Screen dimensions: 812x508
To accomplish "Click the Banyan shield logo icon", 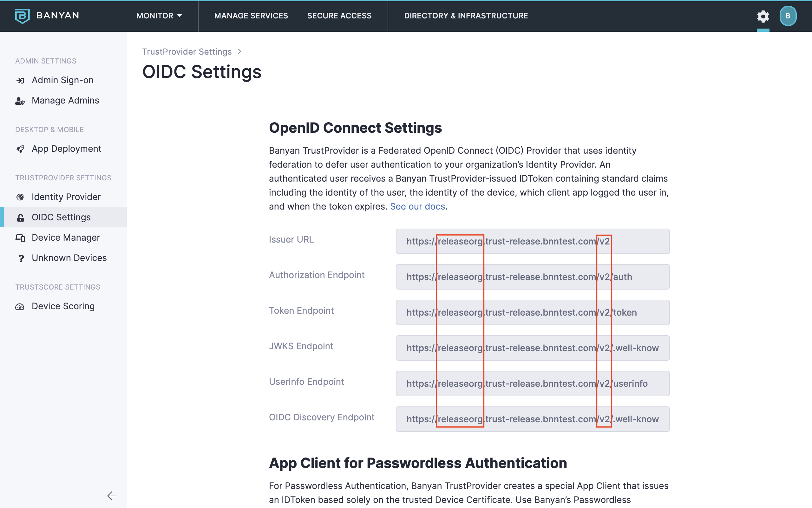I will click(x=23, y=16).
